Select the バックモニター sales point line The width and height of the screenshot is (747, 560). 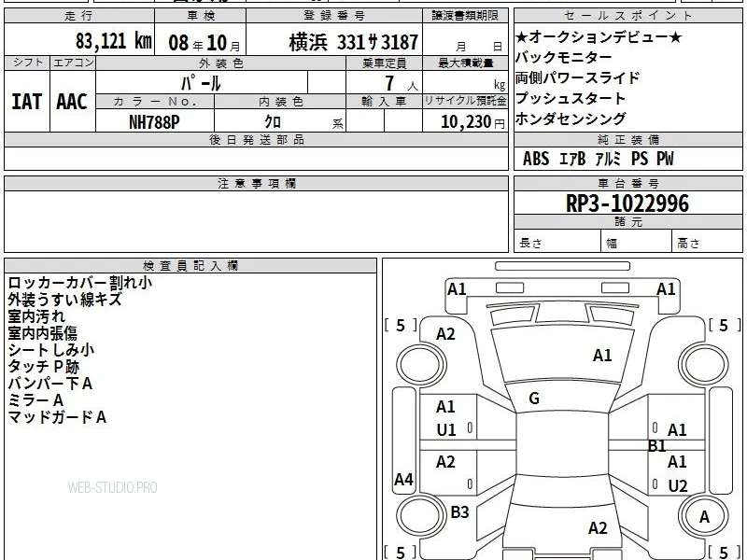coord(564,57)
